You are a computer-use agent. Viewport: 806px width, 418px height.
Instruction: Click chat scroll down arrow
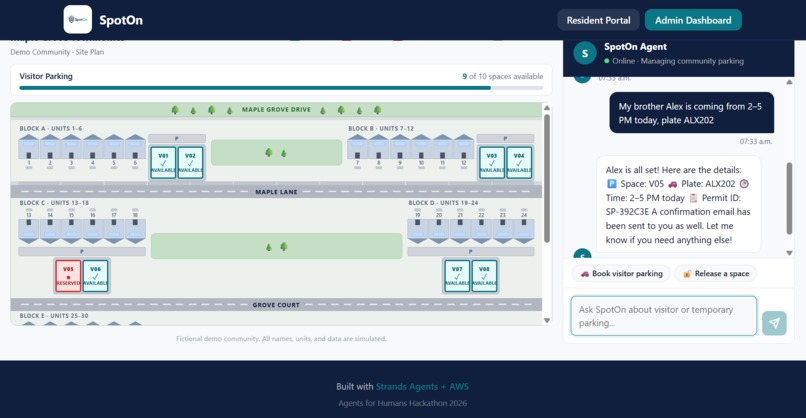[789, 252]
